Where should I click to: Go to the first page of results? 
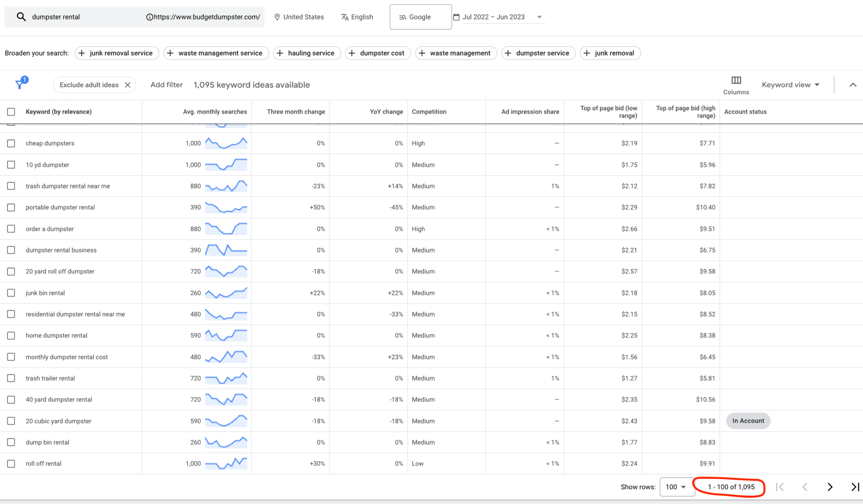coord(780,487)
